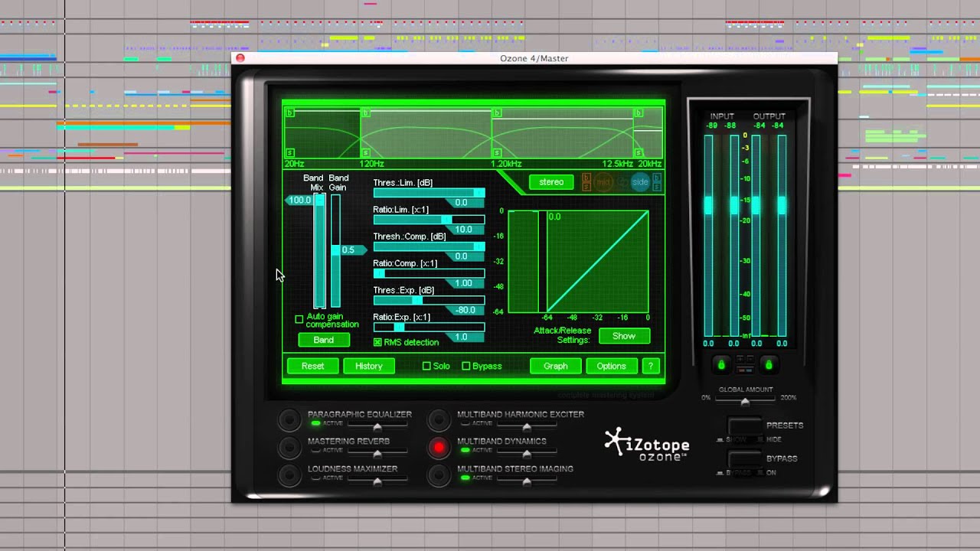
Task: Open the History button
Action: (x=368, y=366)
